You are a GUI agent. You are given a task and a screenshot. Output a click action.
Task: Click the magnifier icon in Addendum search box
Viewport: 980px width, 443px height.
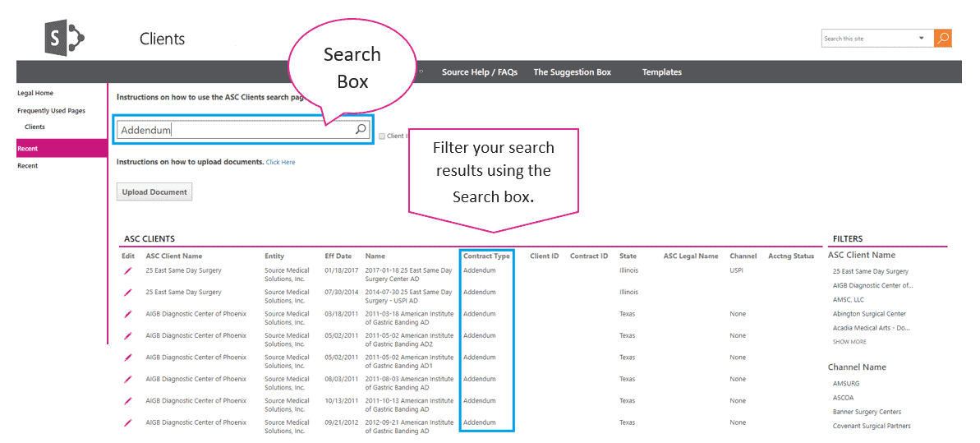pyautogui.click(x=361, y=130)
